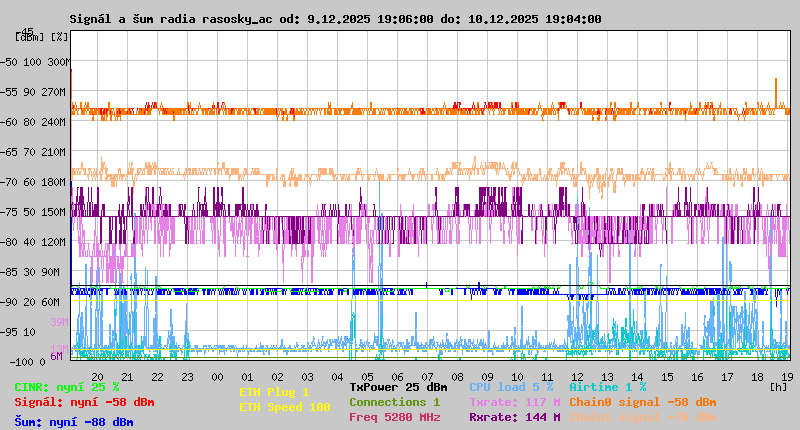Click the '[h]' time axis unit label
800x430 pixels.
coord(778,387)
